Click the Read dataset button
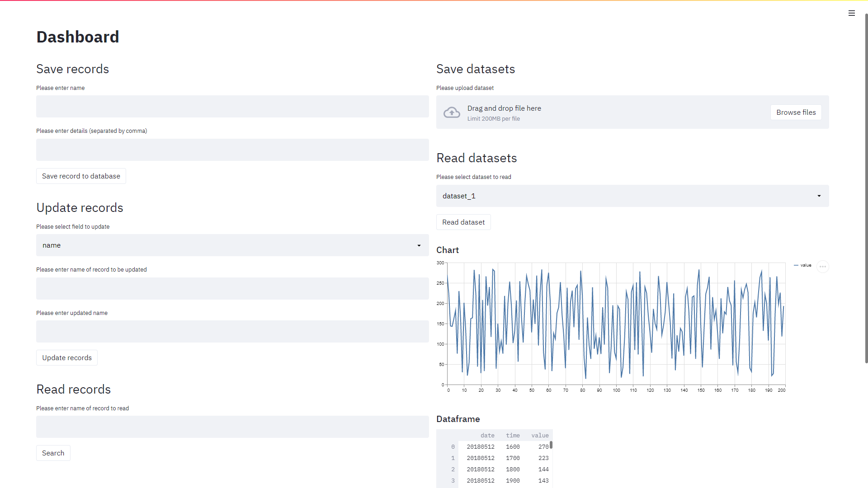This screenshot has height=488, width=868. (x=463, y=222)
